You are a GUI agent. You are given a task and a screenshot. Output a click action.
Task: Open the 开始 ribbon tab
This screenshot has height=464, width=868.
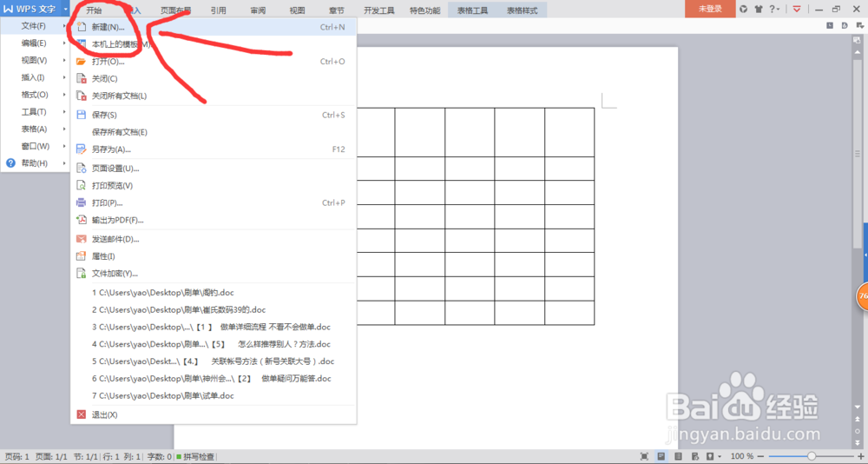click(94, 10)
